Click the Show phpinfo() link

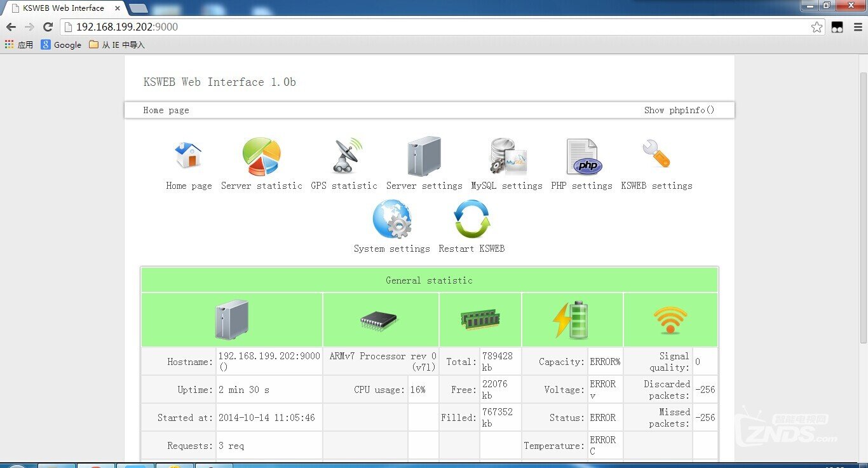(679, 110)
